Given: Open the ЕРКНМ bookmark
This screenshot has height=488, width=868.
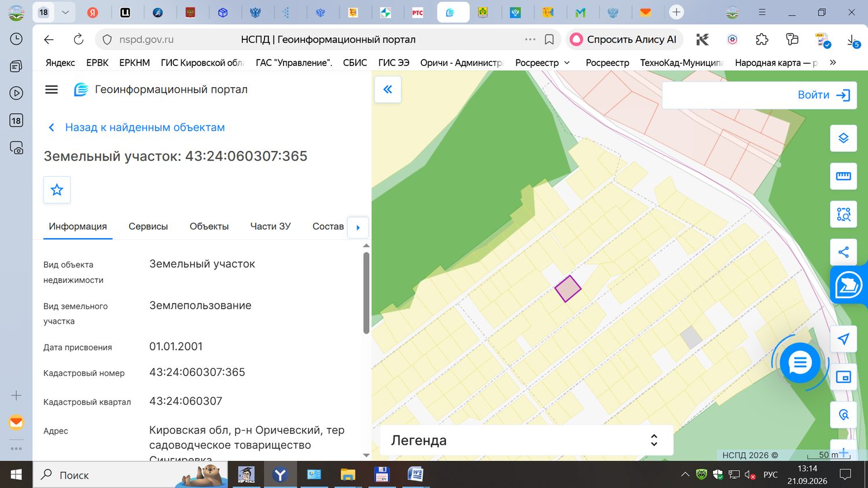Looking at the screenshot, I should [134, 62].
